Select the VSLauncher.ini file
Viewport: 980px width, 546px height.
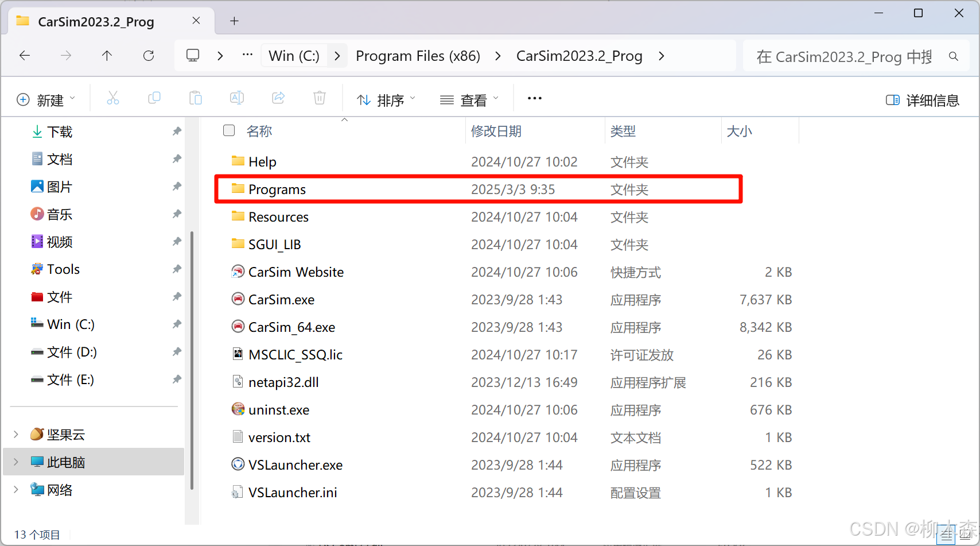508,492
